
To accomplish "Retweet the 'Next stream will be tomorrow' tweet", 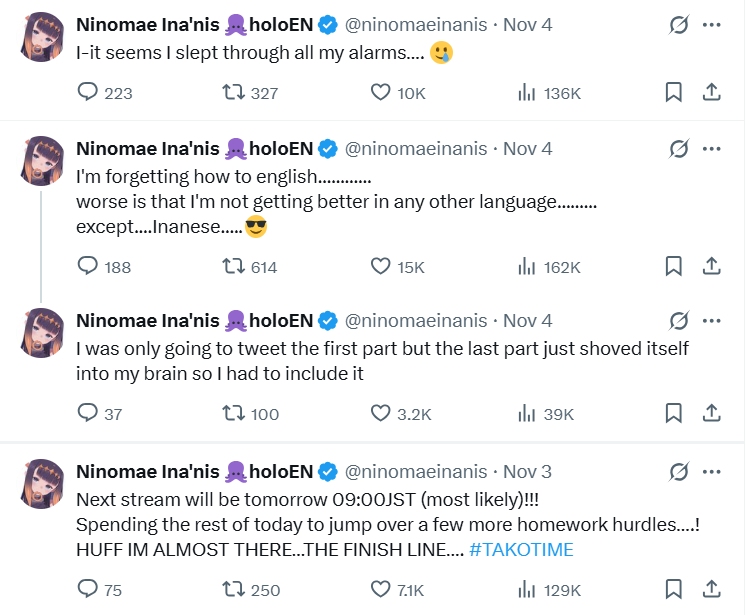I will 234,589.
